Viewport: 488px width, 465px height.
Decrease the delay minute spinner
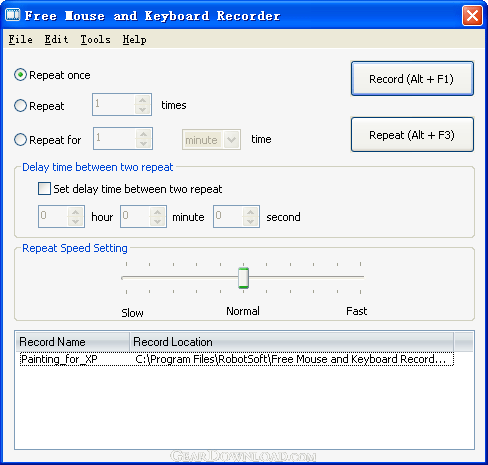[158, 221]
